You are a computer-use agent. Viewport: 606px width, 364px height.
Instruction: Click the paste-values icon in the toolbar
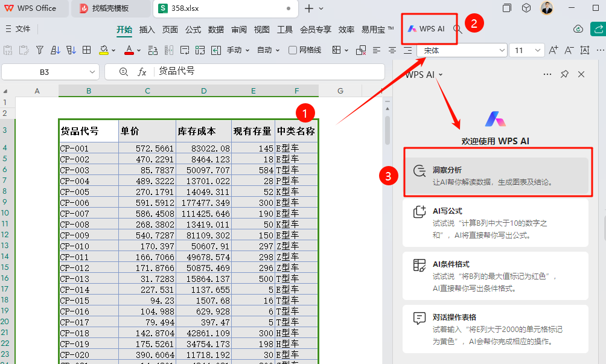coord(8,50)
